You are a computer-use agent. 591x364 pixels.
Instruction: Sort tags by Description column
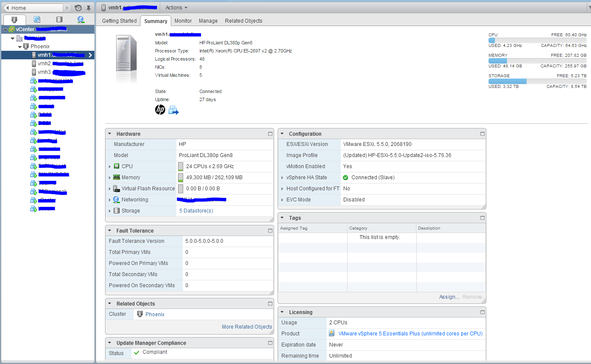point(451,228)
